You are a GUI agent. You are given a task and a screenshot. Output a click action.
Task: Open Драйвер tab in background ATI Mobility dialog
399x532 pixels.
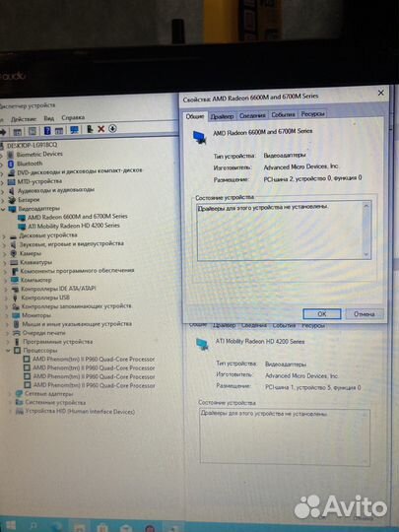point(224,325)
